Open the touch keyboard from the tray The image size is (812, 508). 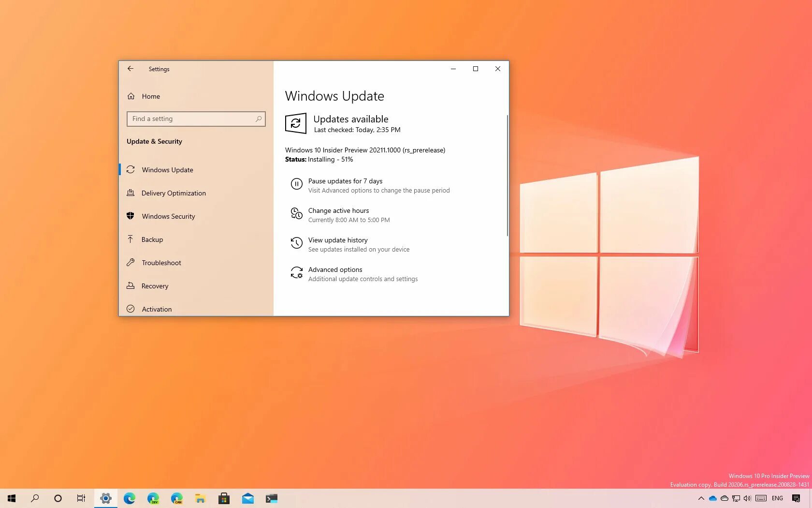pyautogui.click(x=761, y=498)
